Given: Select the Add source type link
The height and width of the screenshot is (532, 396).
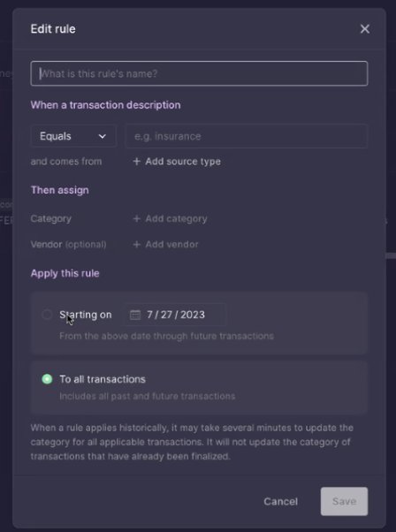Looking at the screenshot, I should (177, 161).
